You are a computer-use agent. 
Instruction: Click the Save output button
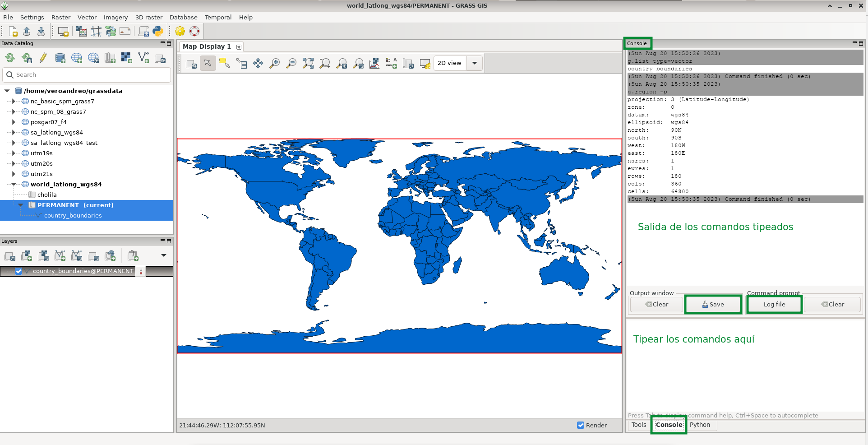713,304
